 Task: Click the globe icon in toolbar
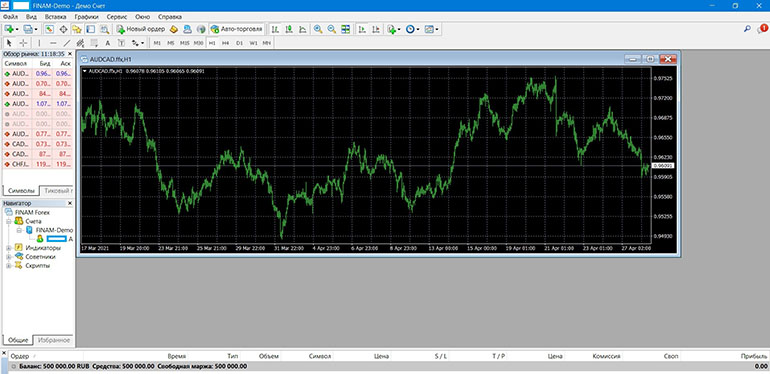(200, 29)
